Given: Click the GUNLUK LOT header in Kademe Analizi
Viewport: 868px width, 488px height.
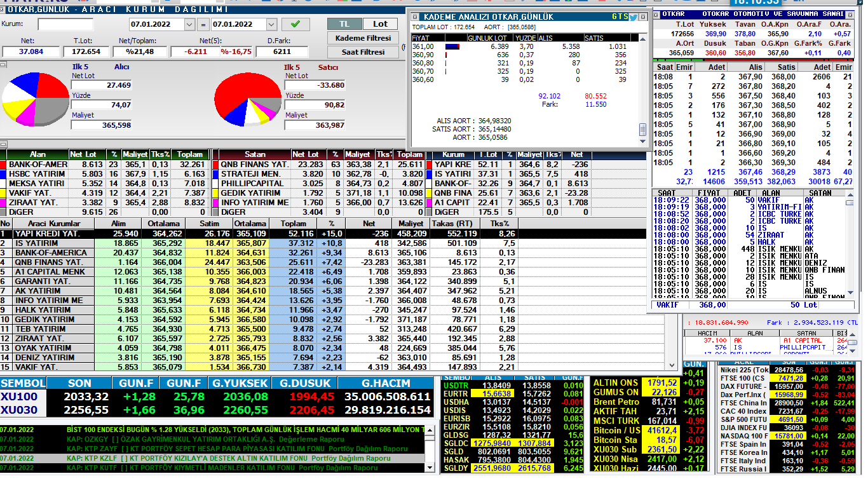Looking at the screenshot, I should click(488, 38).
